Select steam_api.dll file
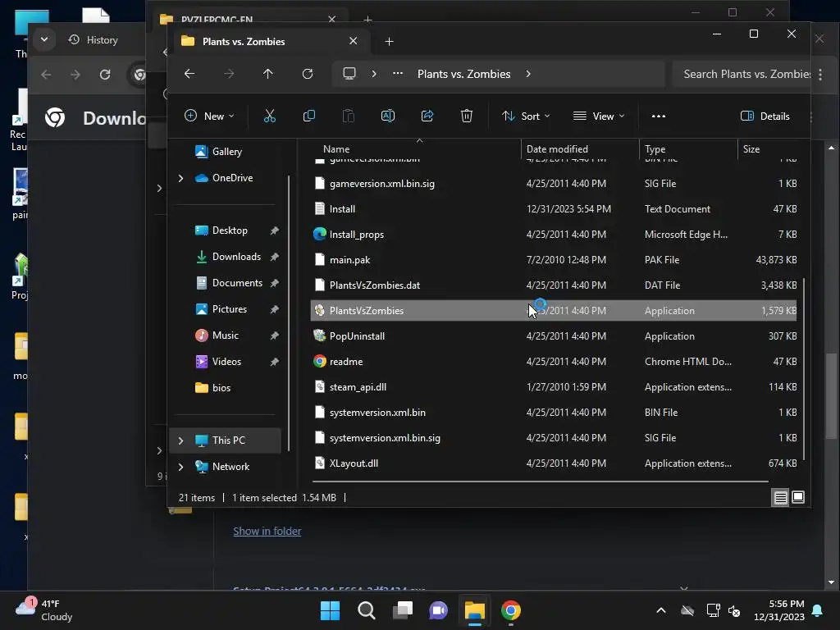 point(554,387)
